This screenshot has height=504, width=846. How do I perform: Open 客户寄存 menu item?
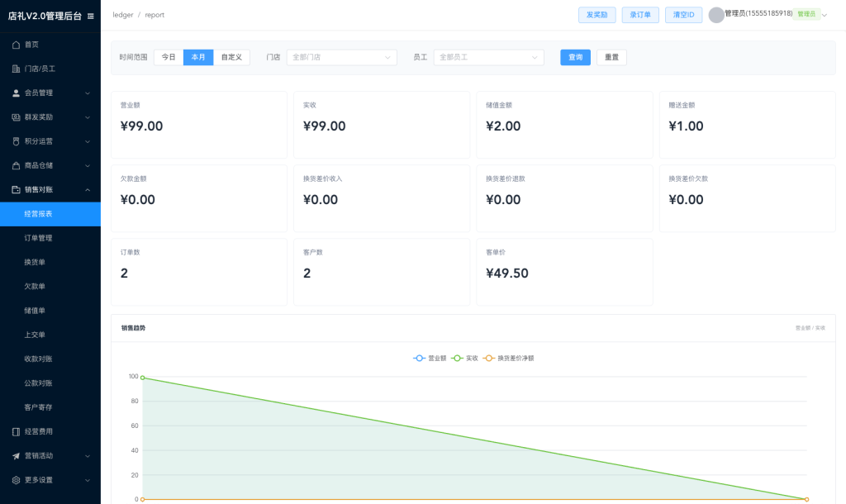(x=50, y=407)
